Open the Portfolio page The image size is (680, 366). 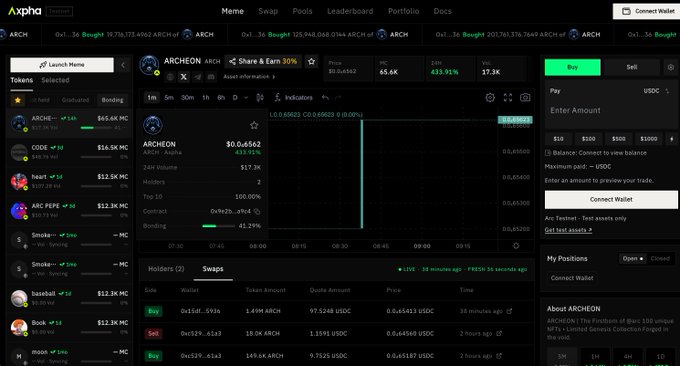pyautogui.click(x=403, y=11)
